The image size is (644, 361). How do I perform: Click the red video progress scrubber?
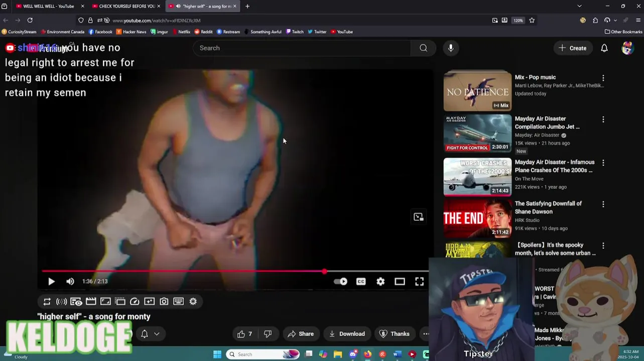tap(324, 271)
